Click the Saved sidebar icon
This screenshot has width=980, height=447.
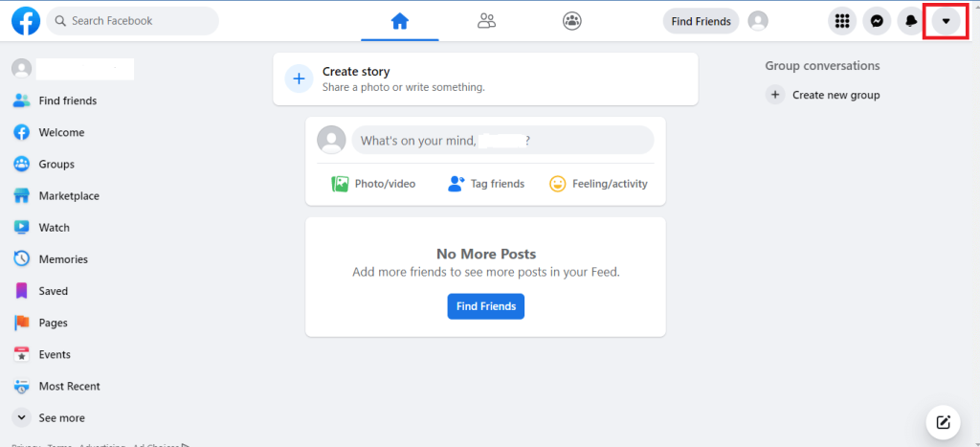pos(22,291)
